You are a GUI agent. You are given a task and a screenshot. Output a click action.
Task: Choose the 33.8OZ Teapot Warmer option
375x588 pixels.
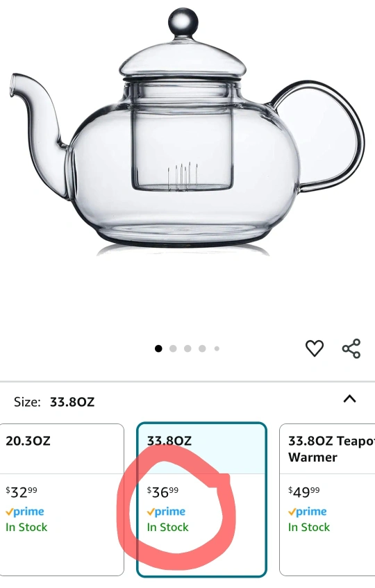[327, 500]
